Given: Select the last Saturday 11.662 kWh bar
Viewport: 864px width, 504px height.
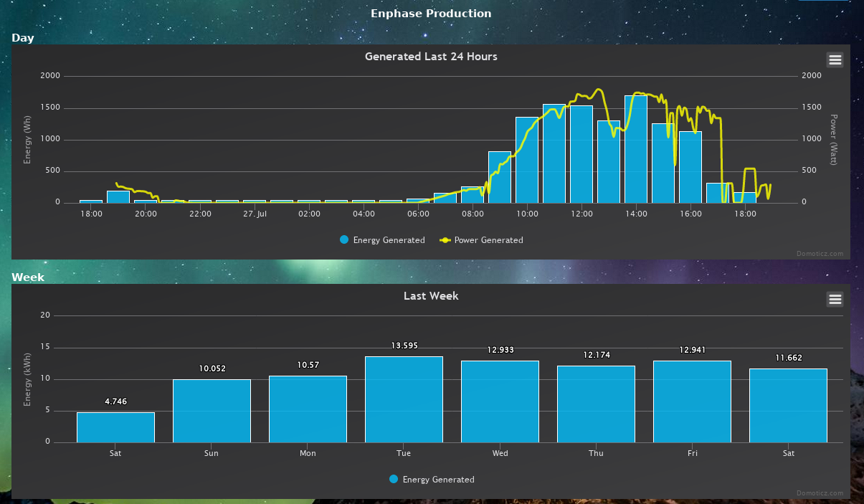Looking at the screenshot, I should click(x=788, y=406).
